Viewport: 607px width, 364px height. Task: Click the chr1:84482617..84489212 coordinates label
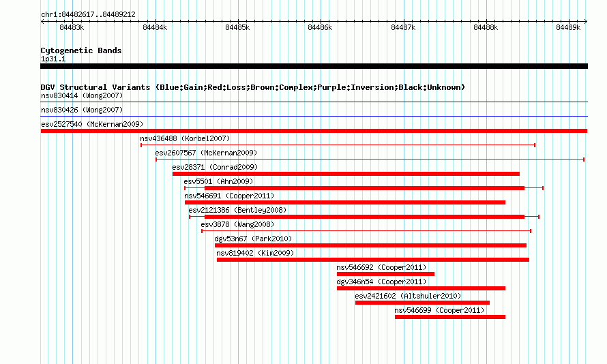coord(88,15)
